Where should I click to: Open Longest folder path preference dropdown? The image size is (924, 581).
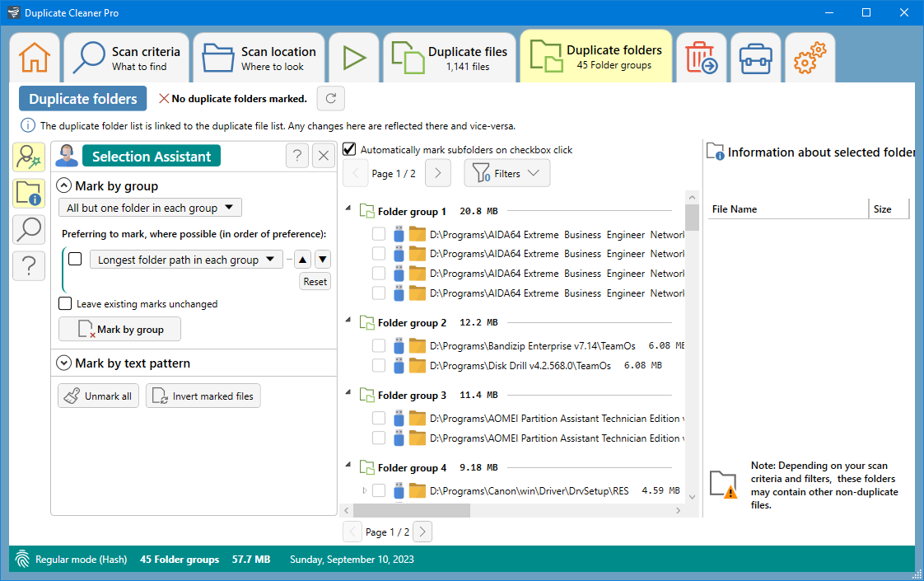[186, 260]
